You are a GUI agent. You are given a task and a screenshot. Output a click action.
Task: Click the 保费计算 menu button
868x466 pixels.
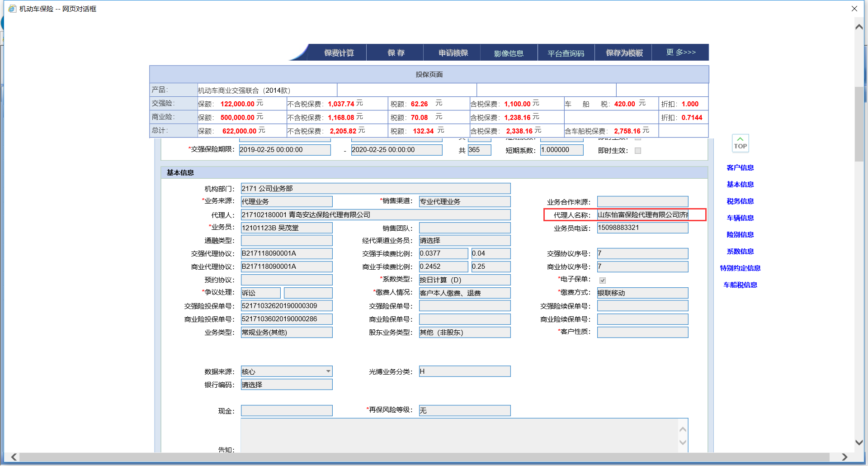click(x=339, y=53)
